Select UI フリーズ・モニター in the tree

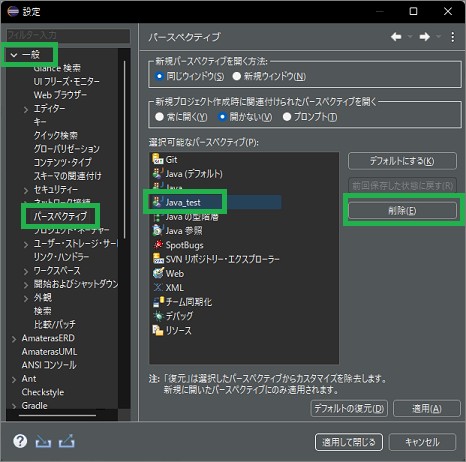[x=66, y=81]
